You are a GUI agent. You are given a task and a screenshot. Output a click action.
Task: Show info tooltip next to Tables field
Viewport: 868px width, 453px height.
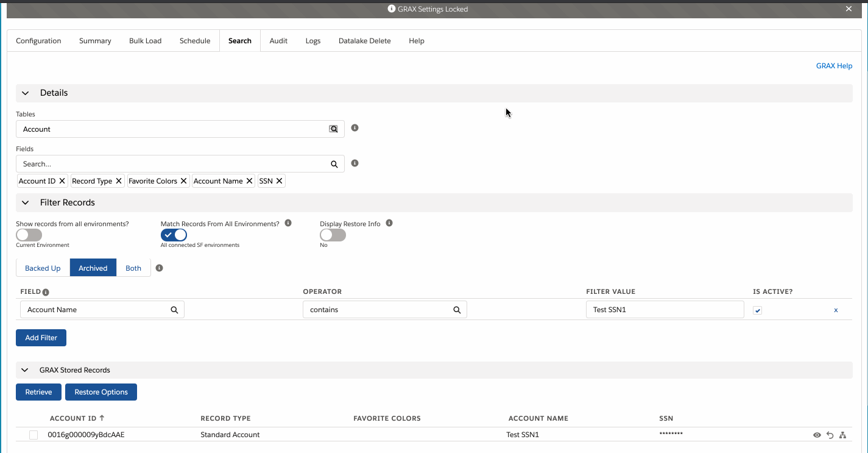pyautogui.click(x=355, y=128)
